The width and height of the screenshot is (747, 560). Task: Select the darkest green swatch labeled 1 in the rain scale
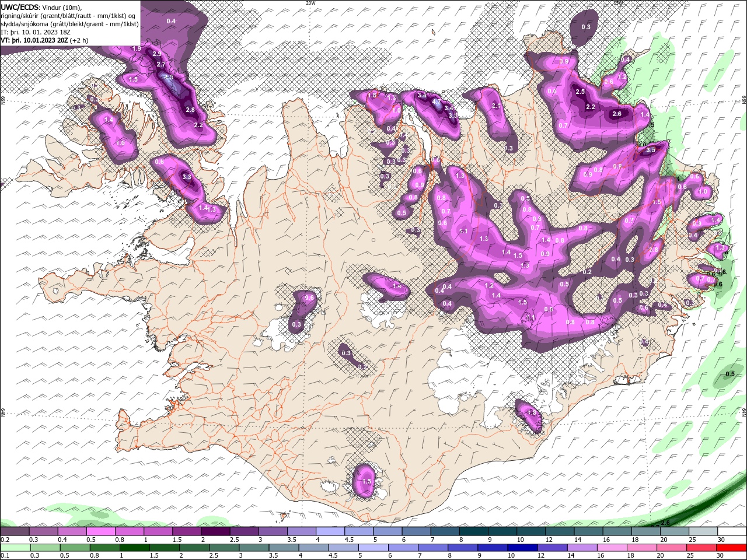(135, 548)
